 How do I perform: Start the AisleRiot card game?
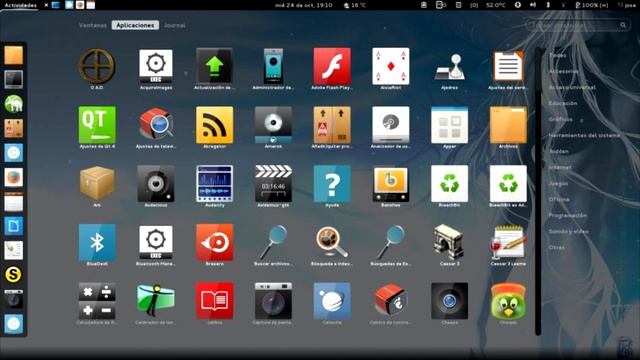391,66
